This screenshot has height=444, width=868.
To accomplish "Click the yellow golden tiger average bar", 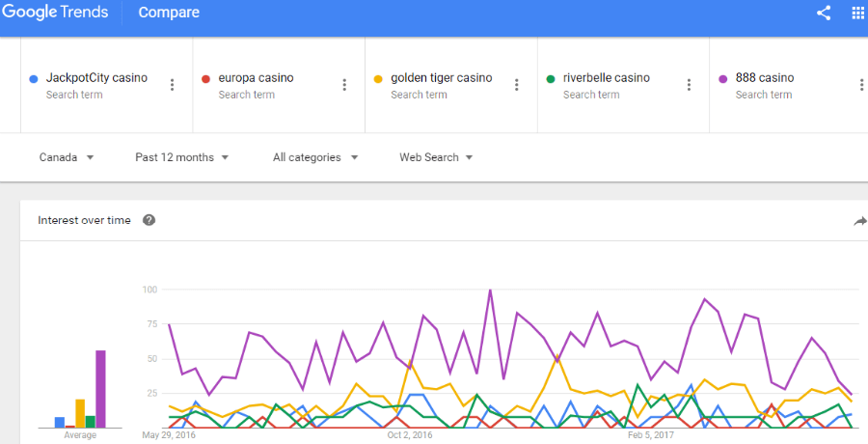I will pos(80,413).
